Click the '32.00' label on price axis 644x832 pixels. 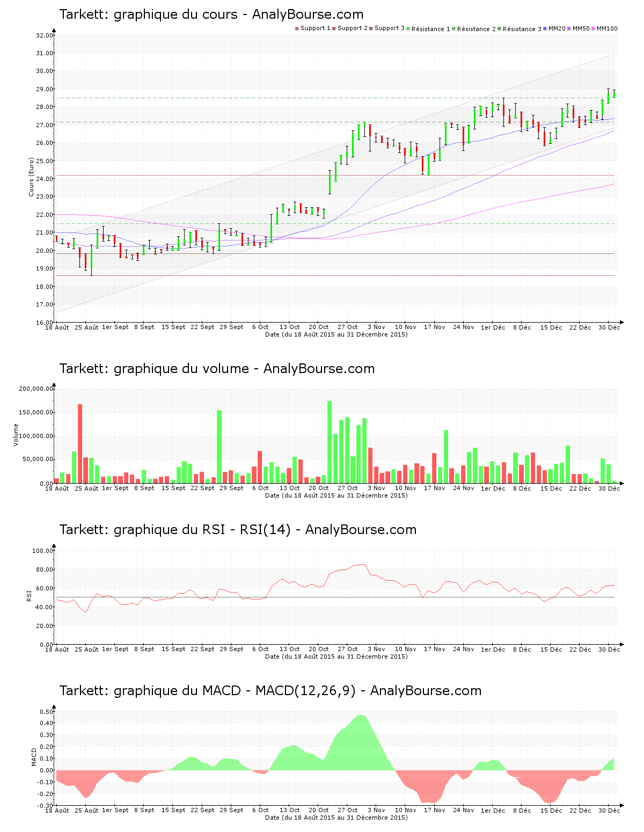(44, 35)
